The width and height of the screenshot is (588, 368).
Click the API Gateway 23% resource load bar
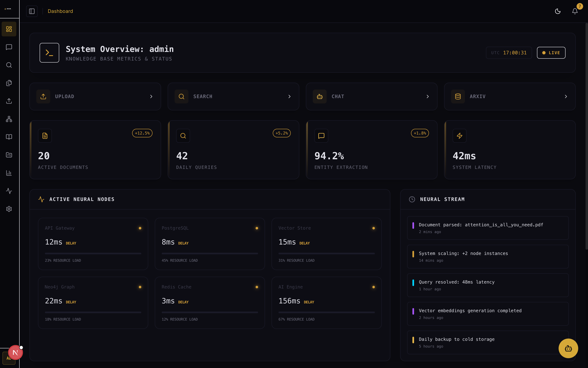93,253
